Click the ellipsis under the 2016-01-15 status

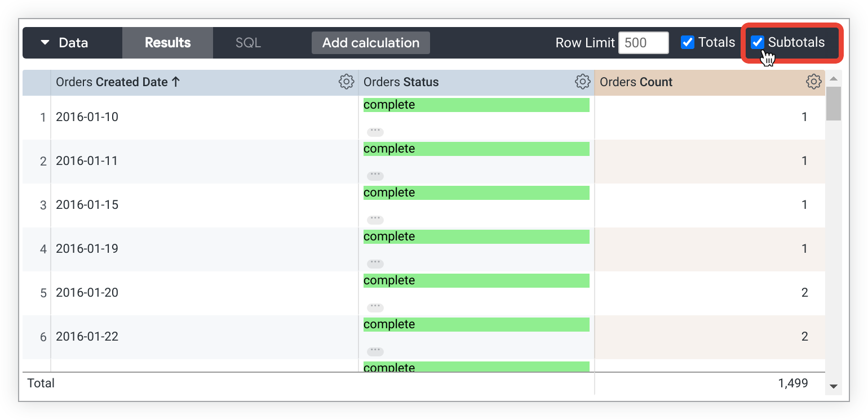375,220
